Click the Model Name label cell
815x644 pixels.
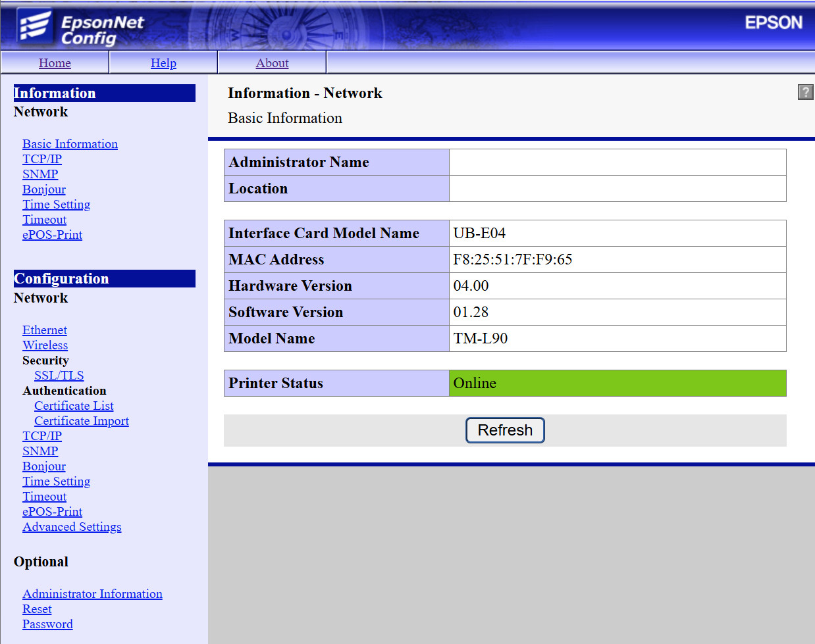coord(337,339)
